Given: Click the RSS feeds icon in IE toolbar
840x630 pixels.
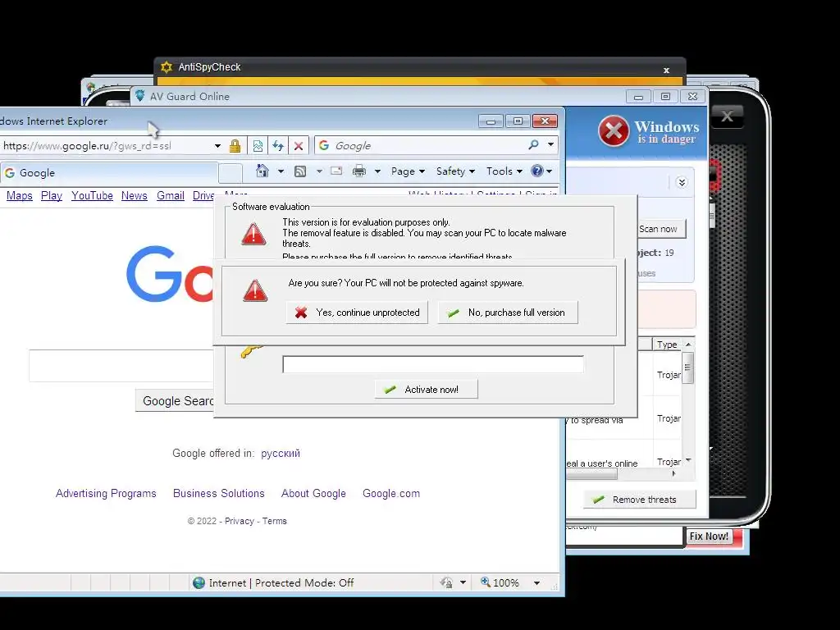Looking at the screenshot, I should [300, 171].
